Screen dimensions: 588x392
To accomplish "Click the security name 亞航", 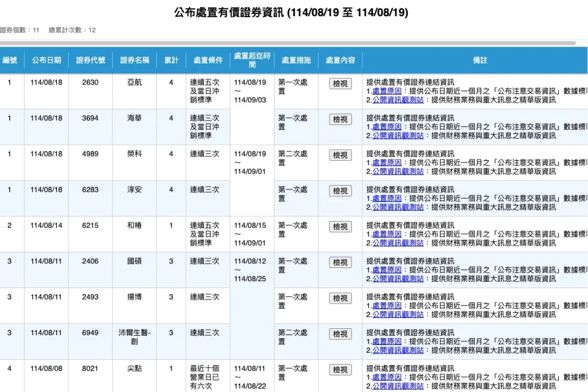I will [134, 83].
